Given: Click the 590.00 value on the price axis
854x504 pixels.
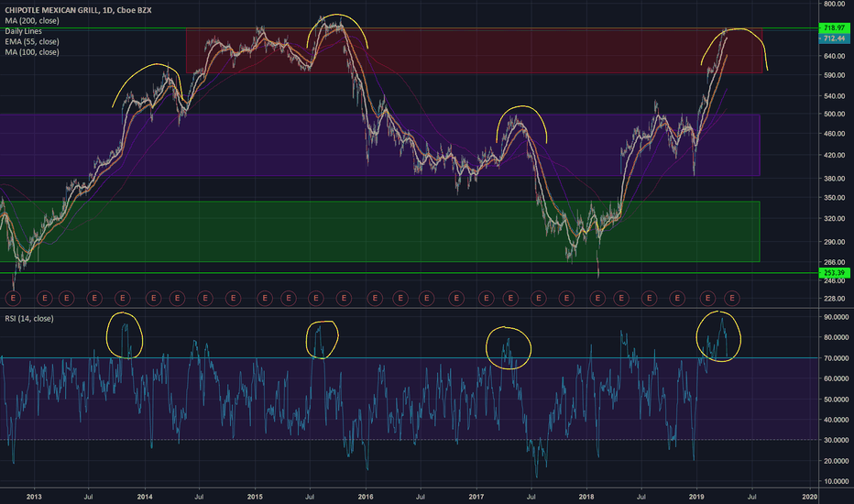Looking at the screenshot, I should click(x=835, y=75).
